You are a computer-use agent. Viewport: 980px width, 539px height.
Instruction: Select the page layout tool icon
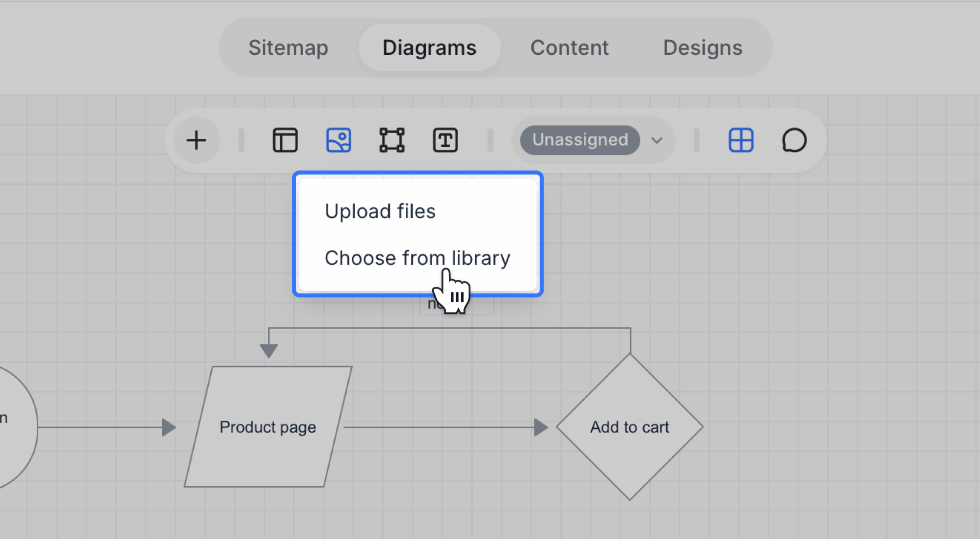point(285,140)
